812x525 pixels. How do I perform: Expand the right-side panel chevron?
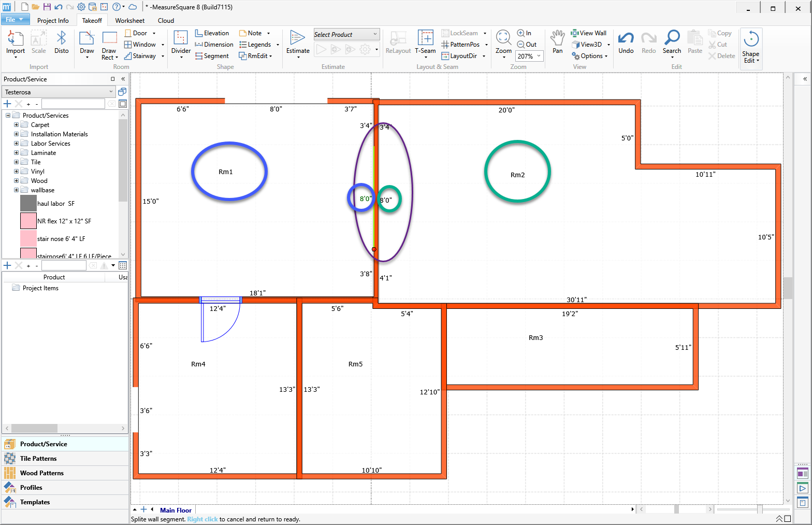(805, 79)
